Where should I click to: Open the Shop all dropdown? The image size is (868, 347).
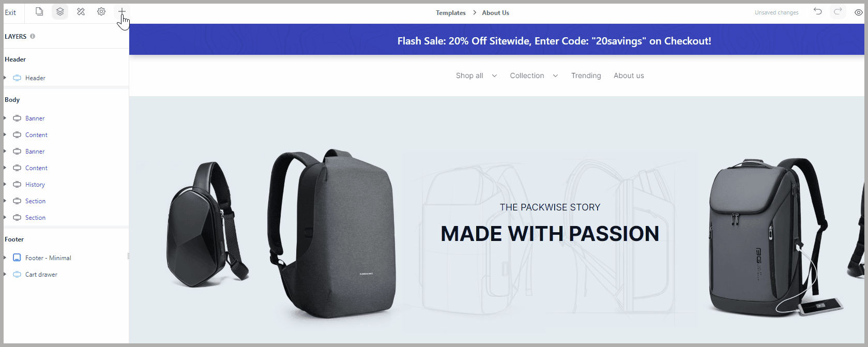476,76
